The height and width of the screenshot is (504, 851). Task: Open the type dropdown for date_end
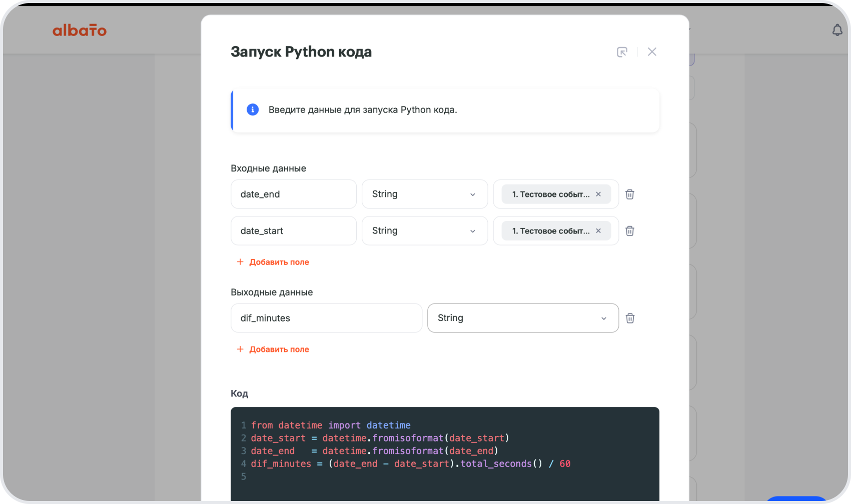[424, 194]
